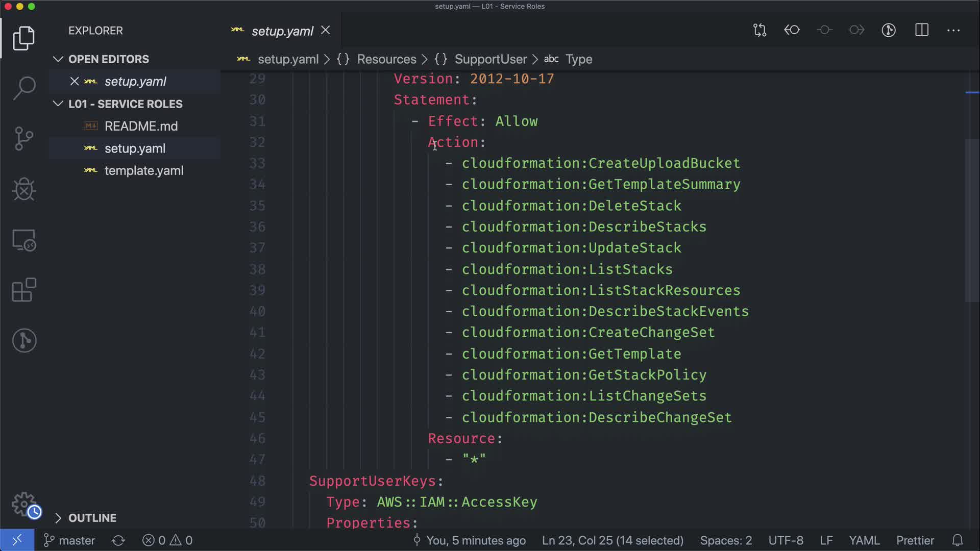Screen dimensions: 980x551
Task: Open the Remote Explorer view
Action: pyautogui.click(x=24, y=240)
